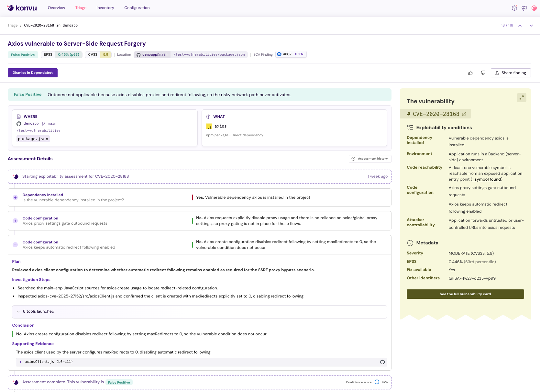Give thumbs down feedback on the finding
This screenshot has height=392, width=540.
483,73
